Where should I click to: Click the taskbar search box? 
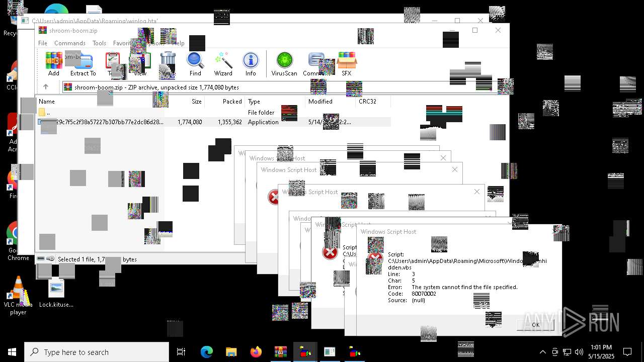[x=97, y=352]
